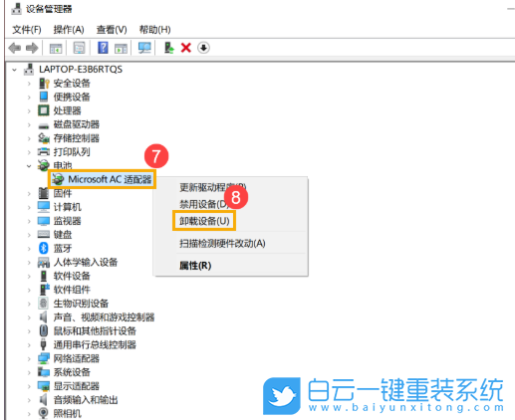The image size is (515, 420).
Task: Choose 卸载设备(U) in context menu
Action: pos(204,221)
